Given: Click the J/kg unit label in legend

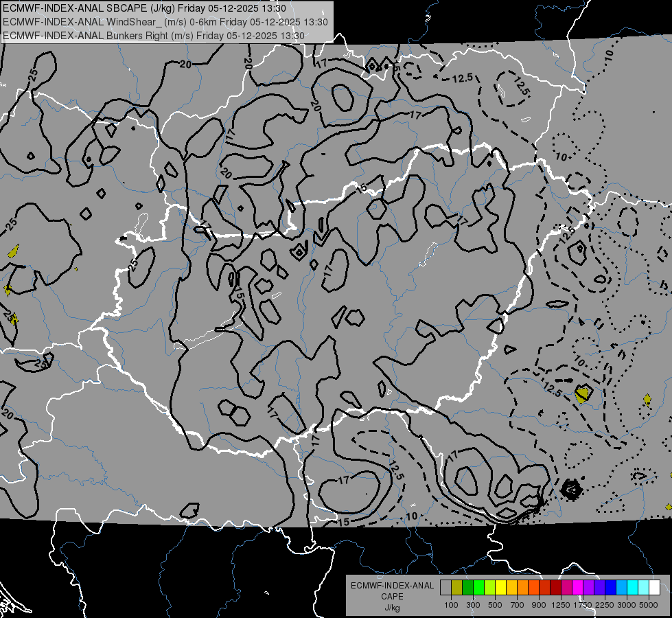Looking at the screenshot, I should click(392, 608).
